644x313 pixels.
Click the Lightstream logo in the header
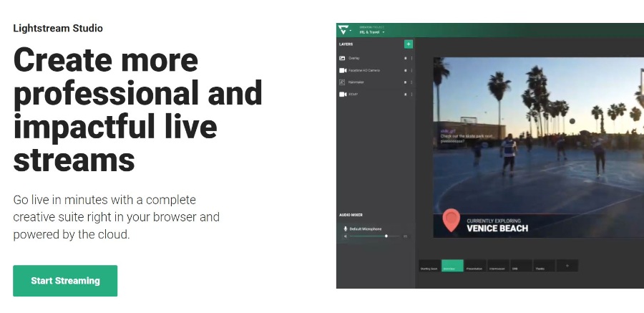click(x=343, y=29)
